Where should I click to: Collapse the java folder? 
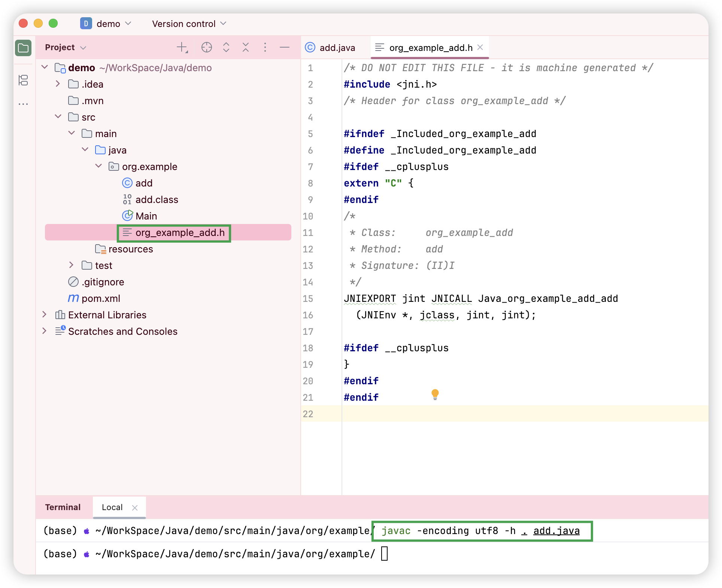[85, 149]
